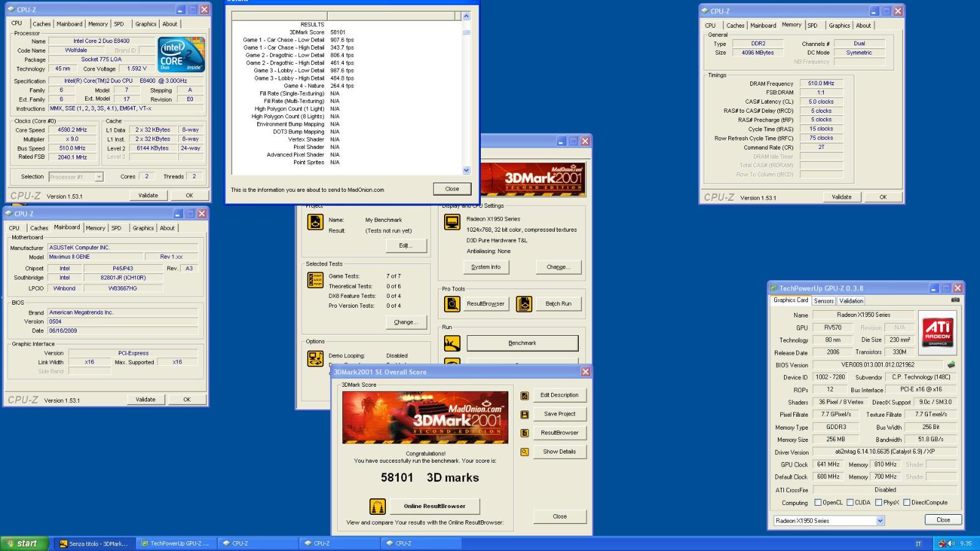Click the 'Maximus II GENE' model field
This screenshot has height=551, width=980.
click(x=96, y=257)
